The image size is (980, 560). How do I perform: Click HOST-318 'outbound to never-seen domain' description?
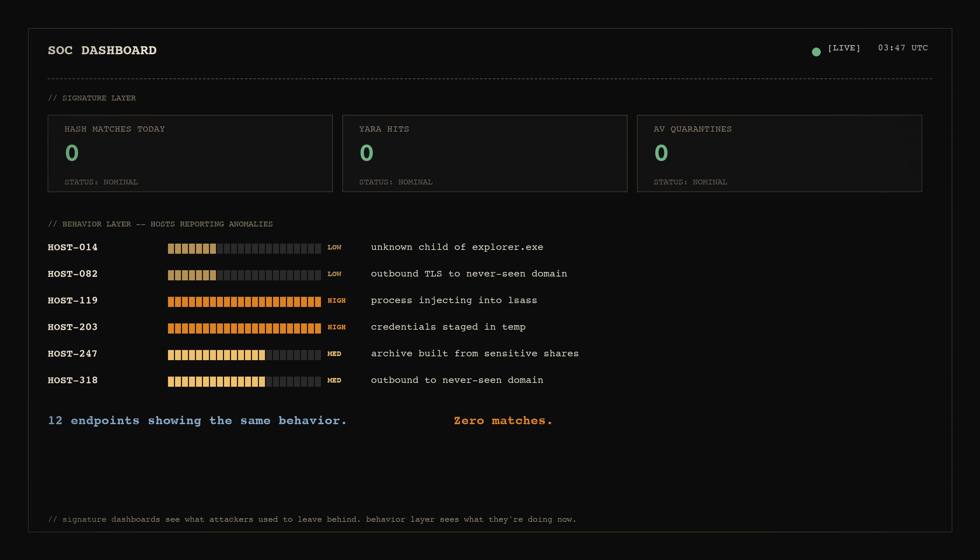click(457, 380)
